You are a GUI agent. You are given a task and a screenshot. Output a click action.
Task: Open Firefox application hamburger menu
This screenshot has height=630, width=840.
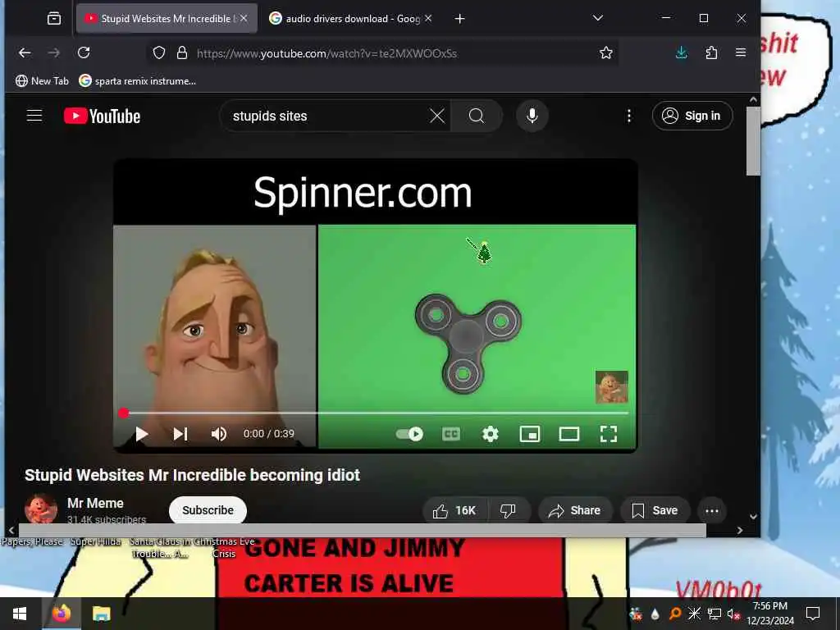[x=741, y=52]
